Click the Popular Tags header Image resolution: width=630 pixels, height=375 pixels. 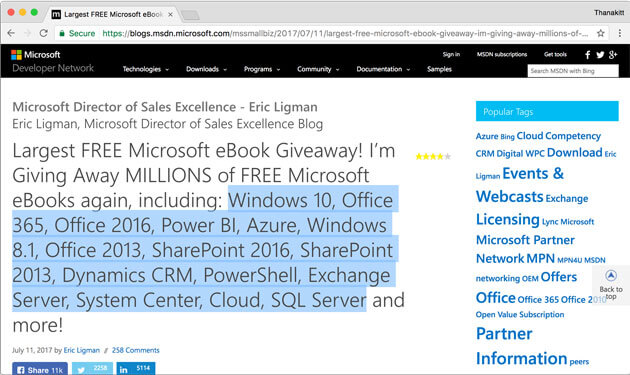[x=547, y=111]
